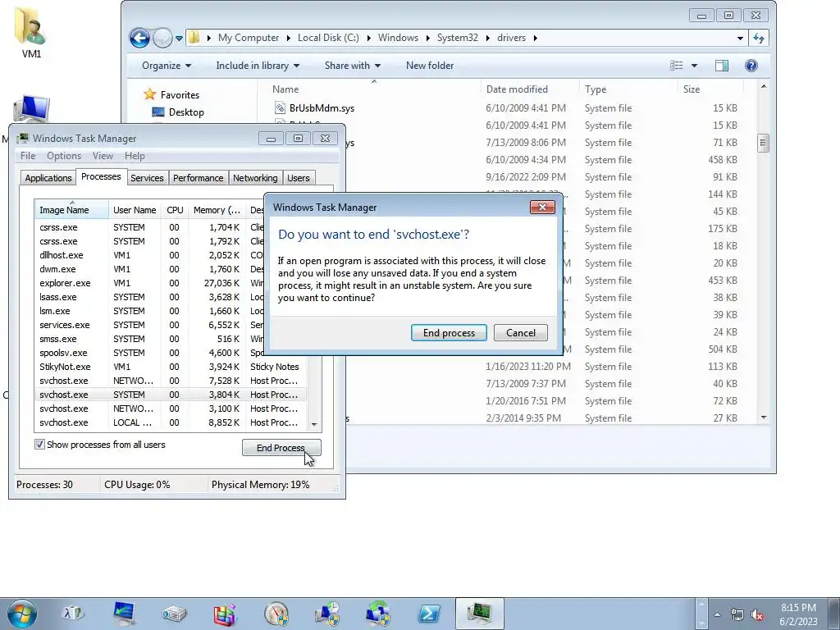Sort processes by Image Name column
840x630 pixels.
[x=71, y=210]
